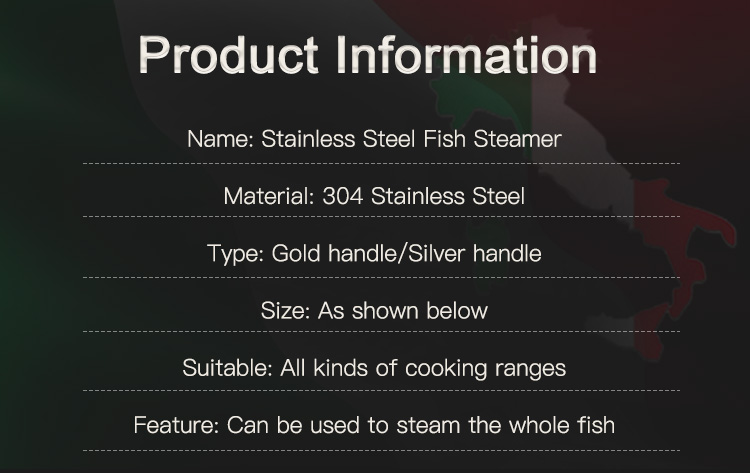Viewport: 750px width, 473px height.
Task: Click the Feature: steam the whole fish line
Action: [374, 425]
